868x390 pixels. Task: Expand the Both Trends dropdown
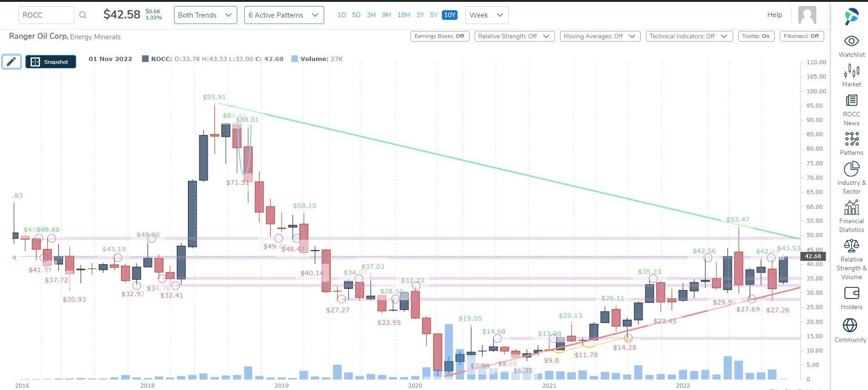[x=205, y=15]
